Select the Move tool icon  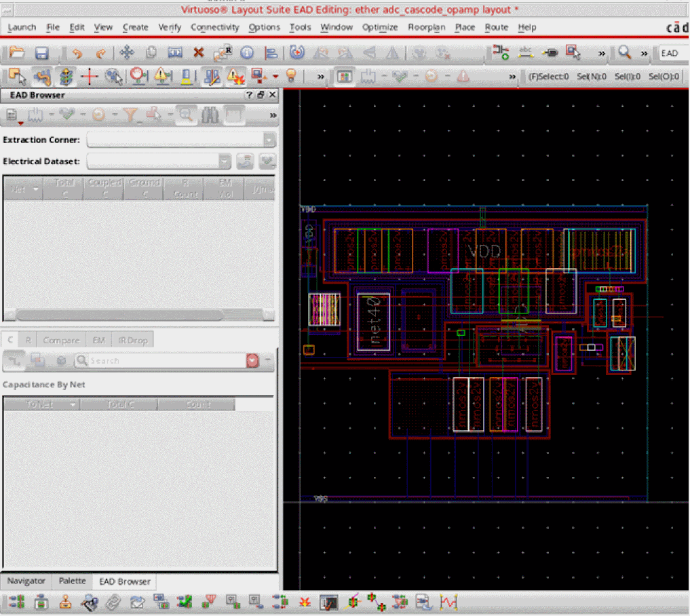[x=126, y=53]
